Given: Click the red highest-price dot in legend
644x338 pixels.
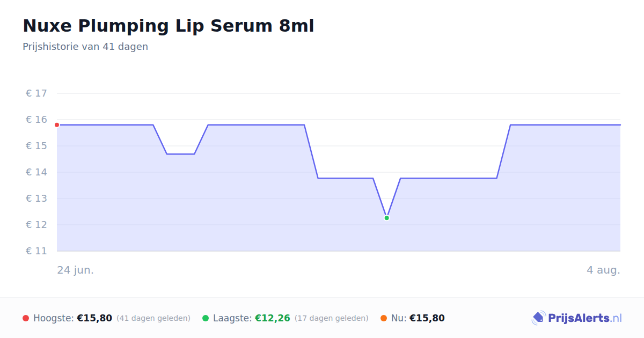Looking at the screenshot, I should pyautogui.click(x=26, y=318).
